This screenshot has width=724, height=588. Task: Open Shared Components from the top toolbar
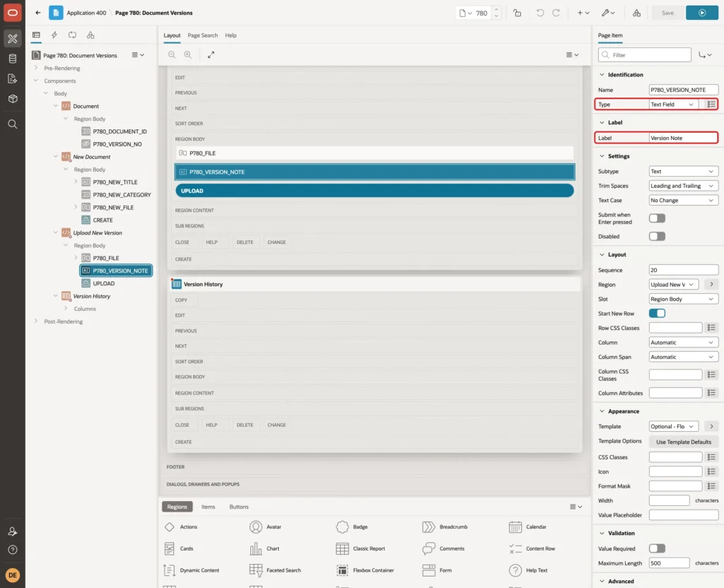(x=637, y=13)
